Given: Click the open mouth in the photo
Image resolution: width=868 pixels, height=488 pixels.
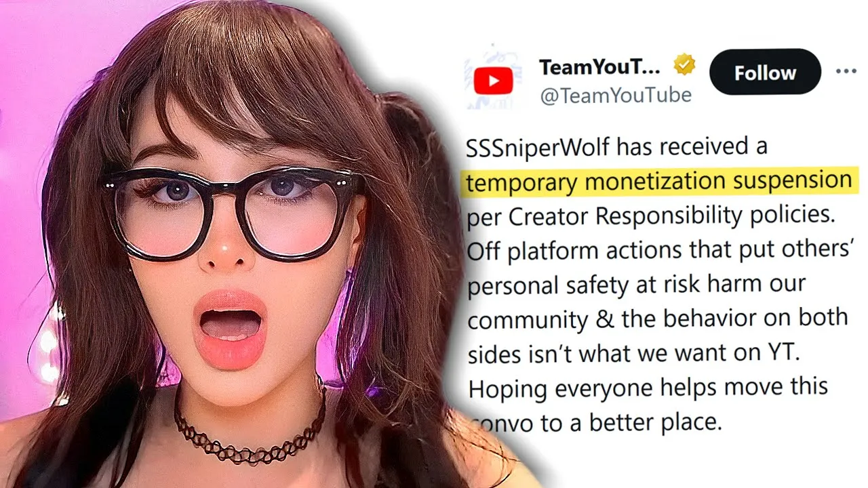Looking at the screenshot, I should pos(231,327).
